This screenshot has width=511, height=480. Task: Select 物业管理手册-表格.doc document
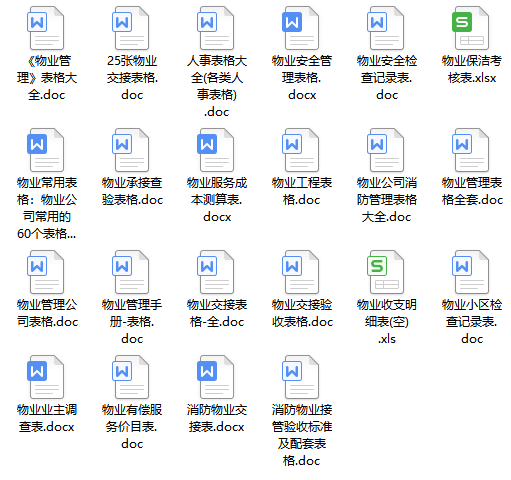(x=131, y=272)
